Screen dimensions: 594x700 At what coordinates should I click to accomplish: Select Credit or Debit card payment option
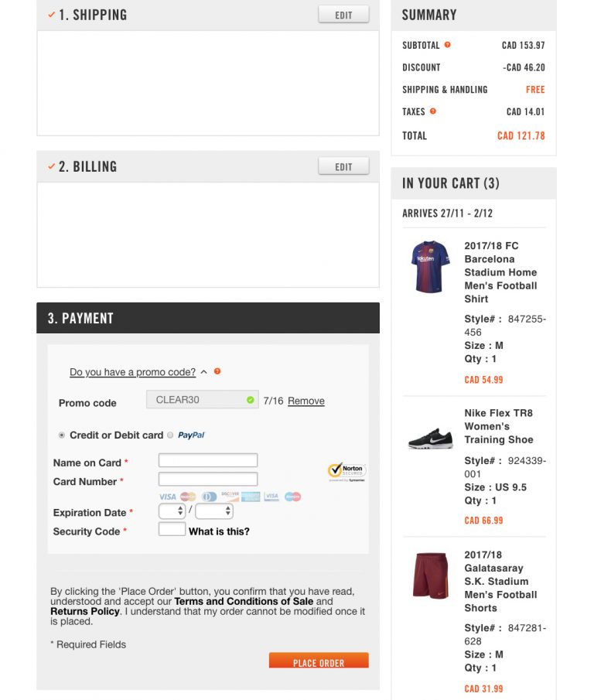click(62, 435)
